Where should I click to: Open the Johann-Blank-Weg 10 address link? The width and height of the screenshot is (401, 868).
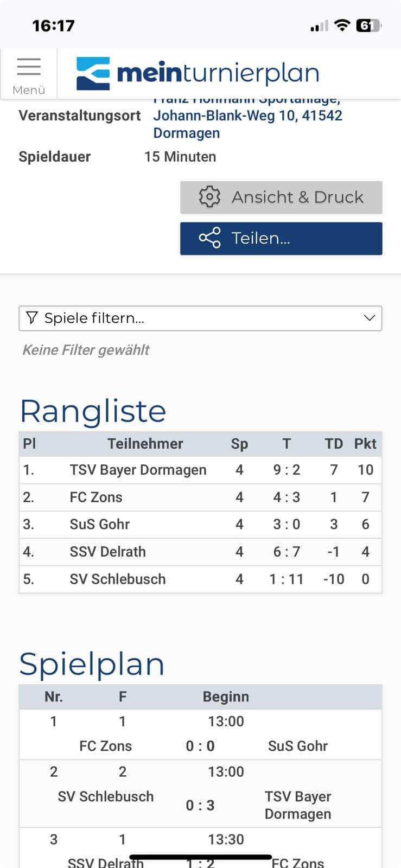[x=247, y=116]
